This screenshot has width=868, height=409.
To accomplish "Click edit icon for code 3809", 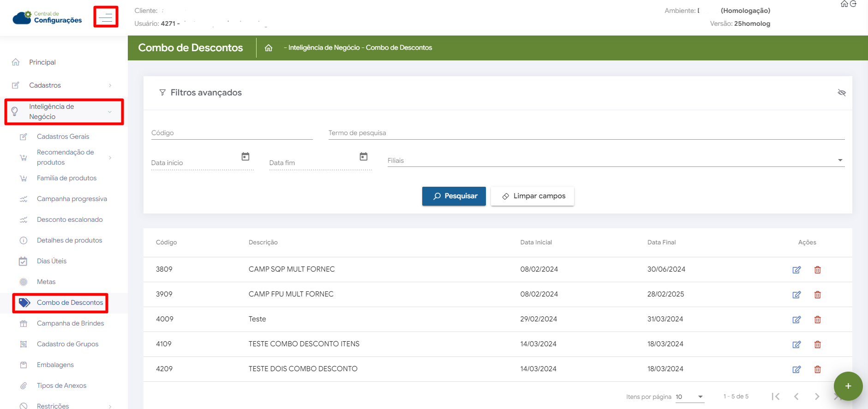I will click(796, 270).
